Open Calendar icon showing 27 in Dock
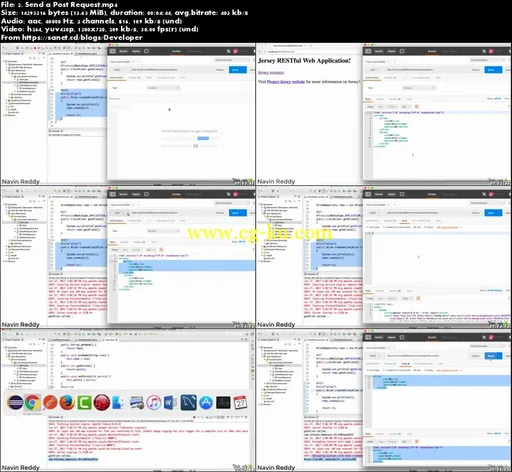 240,403
